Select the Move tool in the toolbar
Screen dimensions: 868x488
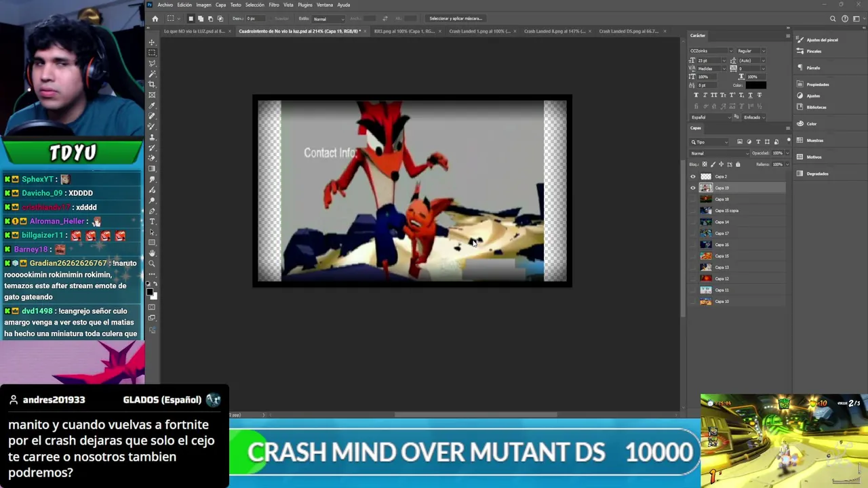pos(152,42)
